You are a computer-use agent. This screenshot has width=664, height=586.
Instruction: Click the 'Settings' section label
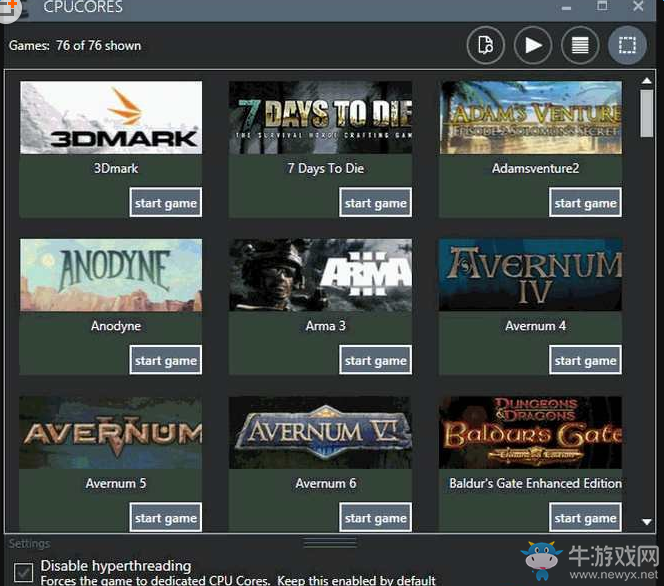tap(29, 544)
